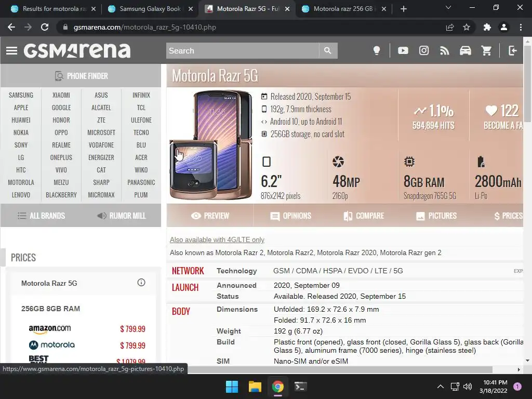Click the info icon beside Motorola Razr 5G prices
Image resolution: width=532 pixels, height=399 pixels.
141,282
